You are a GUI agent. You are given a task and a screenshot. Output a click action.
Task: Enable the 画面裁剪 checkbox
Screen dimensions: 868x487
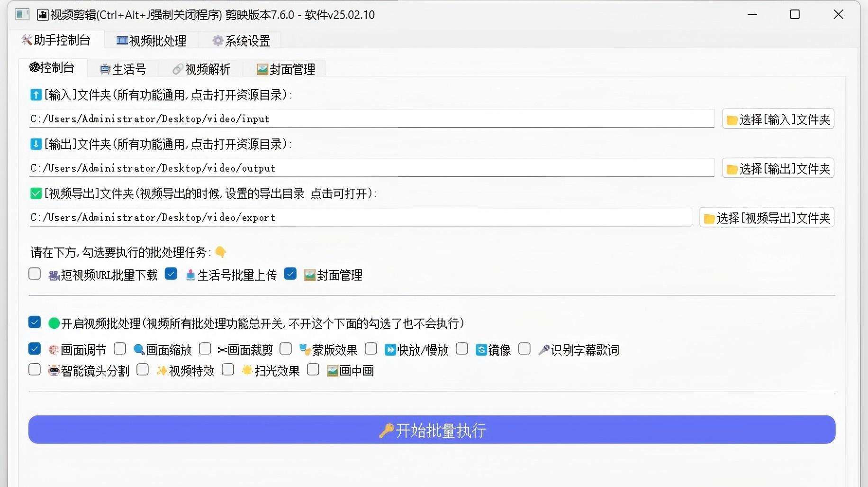point(205,349)
